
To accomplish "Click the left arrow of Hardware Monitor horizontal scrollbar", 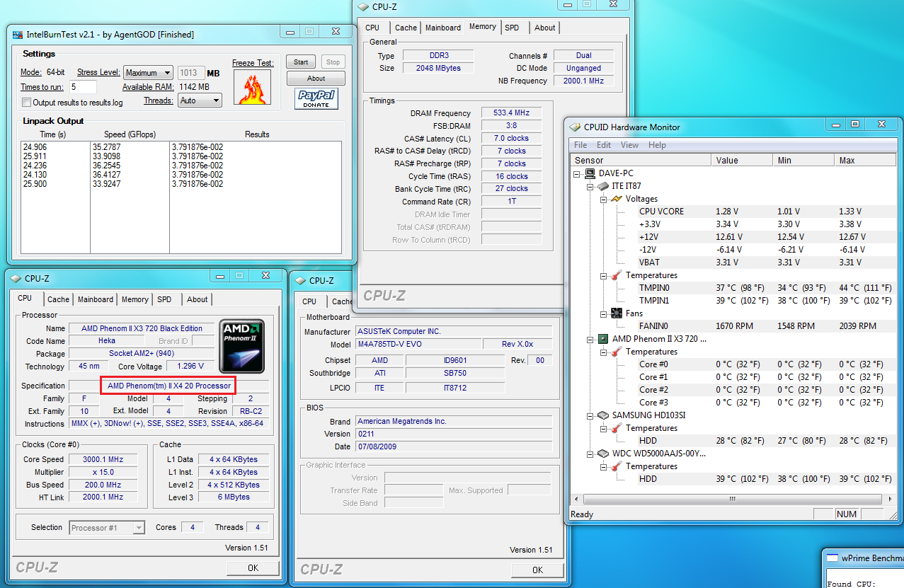I will (576, 499).
